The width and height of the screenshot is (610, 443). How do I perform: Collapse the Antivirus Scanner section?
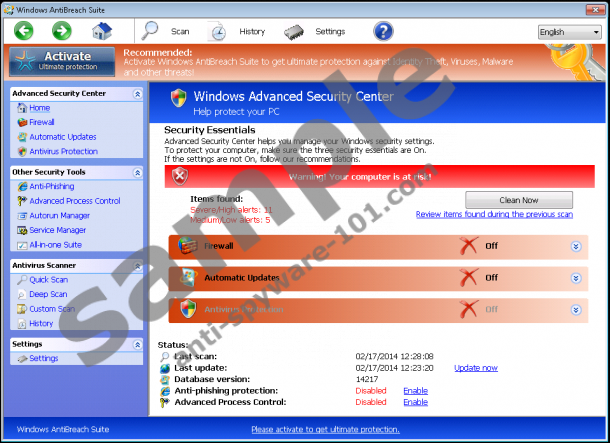pos(137,265)
